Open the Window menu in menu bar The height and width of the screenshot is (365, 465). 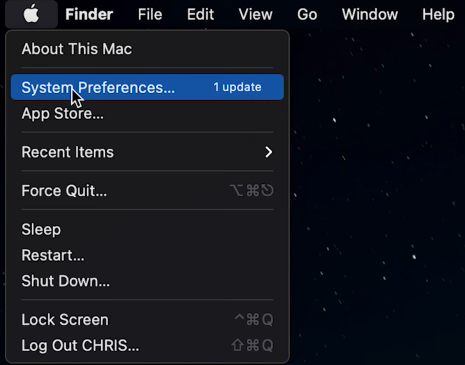click(x=370, y=15)
